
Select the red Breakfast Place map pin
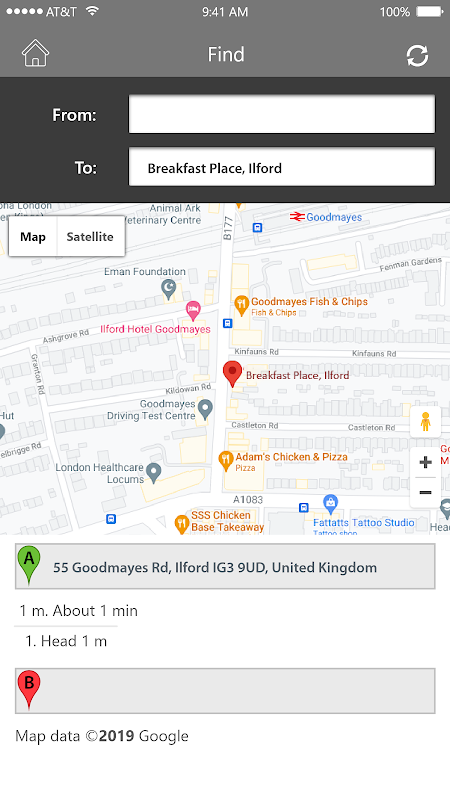click(232, 374)
